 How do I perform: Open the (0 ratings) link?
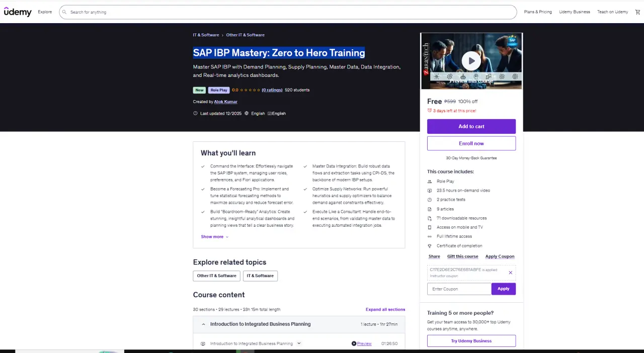pos(272,90)
